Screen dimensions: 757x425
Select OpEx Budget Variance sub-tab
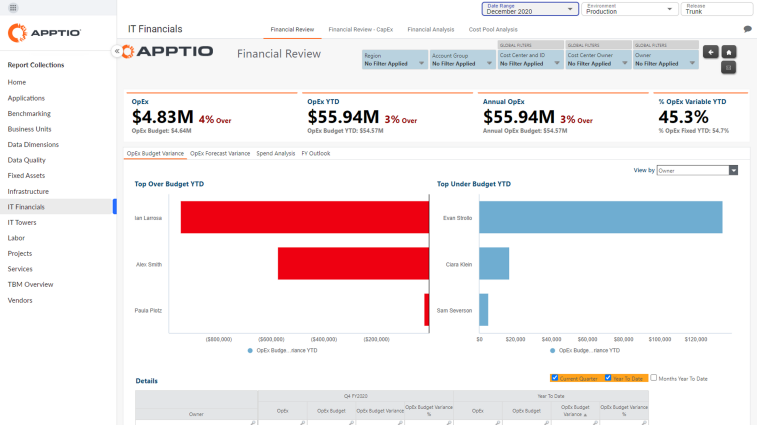(x=155, y=154)
